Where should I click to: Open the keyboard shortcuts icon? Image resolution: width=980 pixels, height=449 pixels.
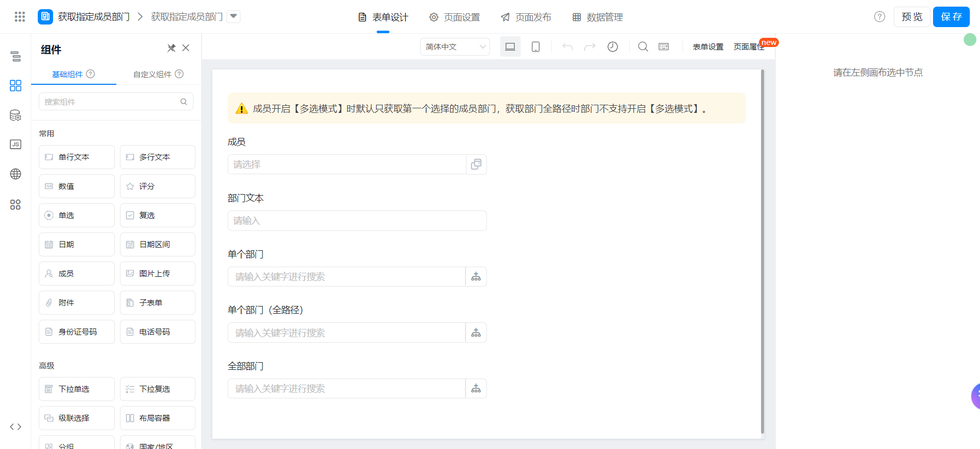664,46
